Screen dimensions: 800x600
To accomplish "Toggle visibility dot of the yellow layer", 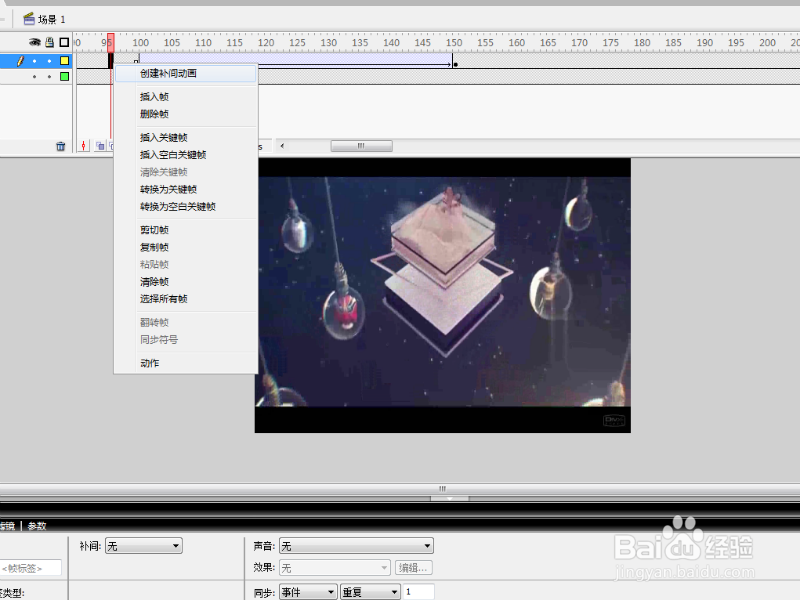I will (34, 61).
